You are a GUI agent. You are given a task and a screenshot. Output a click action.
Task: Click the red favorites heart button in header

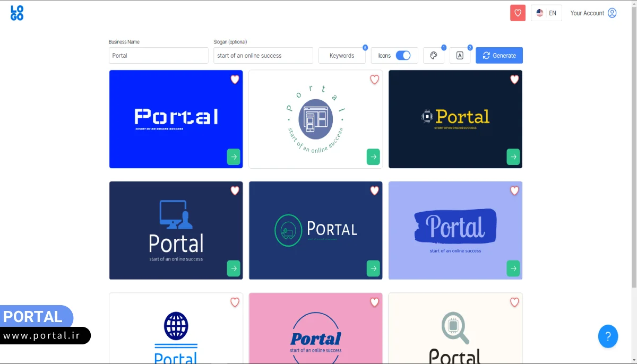pyautogui.click(x=518, y=13)
